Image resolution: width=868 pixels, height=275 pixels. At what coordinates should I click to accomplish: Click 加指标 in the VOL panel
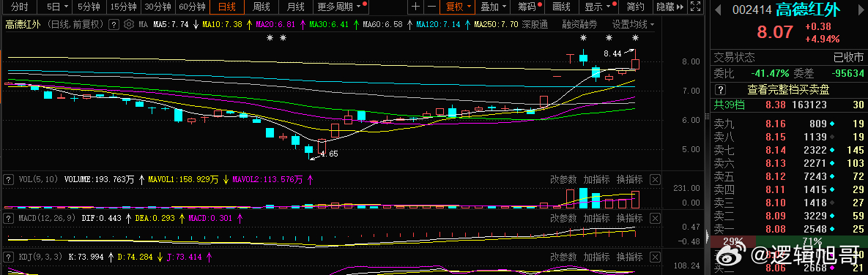597,179
